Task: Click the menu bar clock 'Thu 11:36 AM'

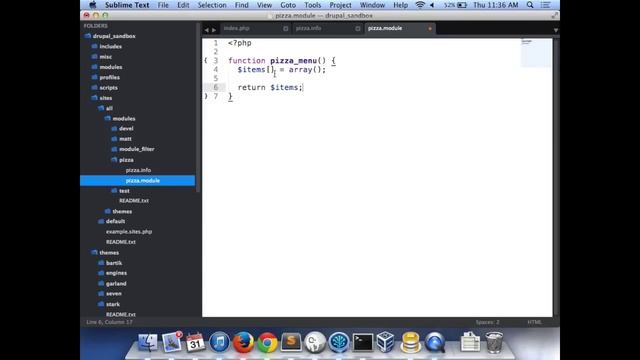Action: [x=496, y=5]
